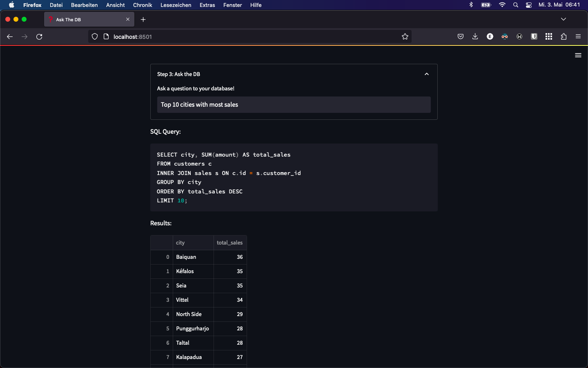The width and height of the screenshot is (588, 368).
Task: Click the page info icon in the address bar
Action: pos(106,37)
